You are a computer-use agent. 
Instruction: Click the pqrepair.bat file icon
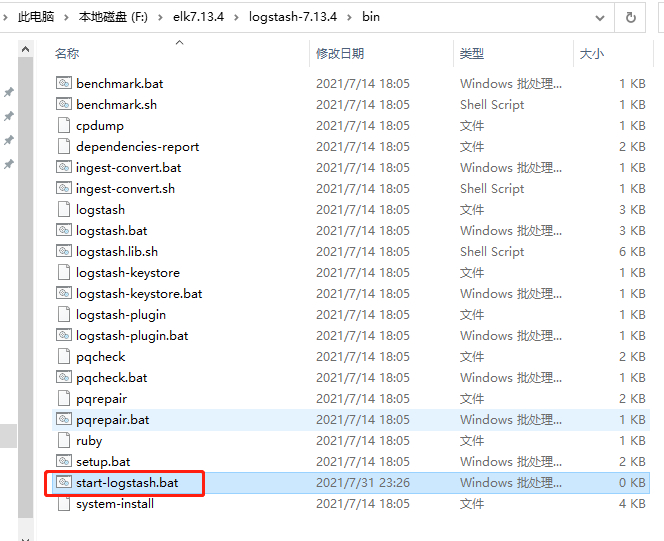[64, 420]
